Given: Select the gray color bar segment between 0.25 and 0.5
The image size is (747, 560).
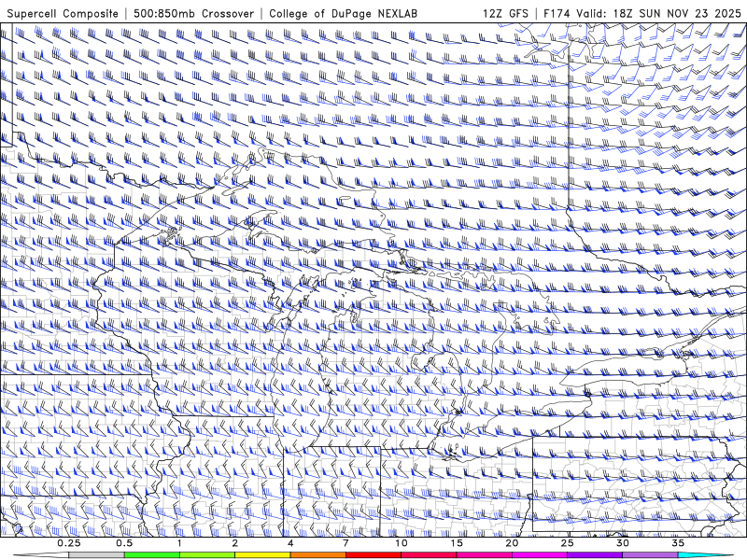Looking at the screenshot, I should click(x=96, y=555).
